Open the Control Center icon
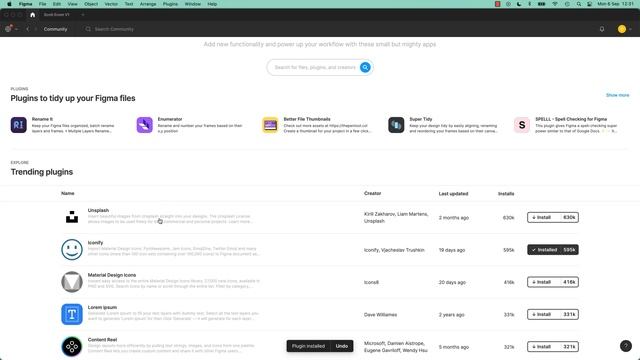Screen dimensions: 640x360 (x=589, y=4)
